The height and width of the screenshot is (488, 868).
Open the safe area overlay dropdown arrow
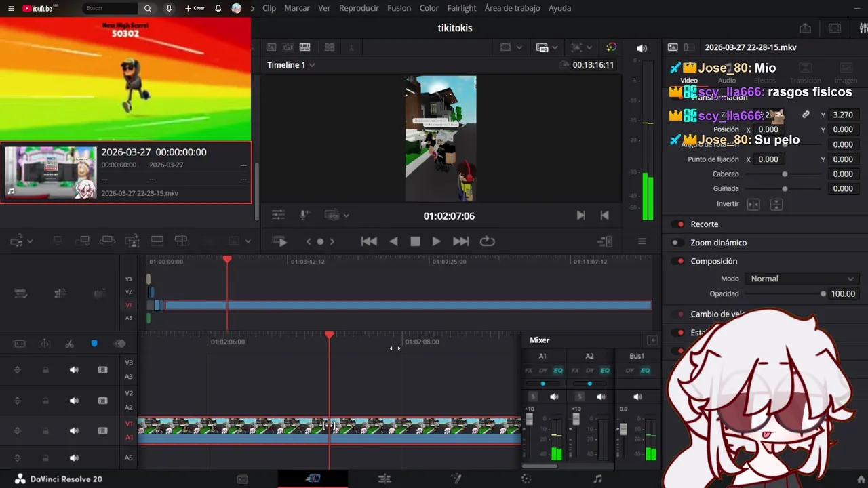pos(519,47)
